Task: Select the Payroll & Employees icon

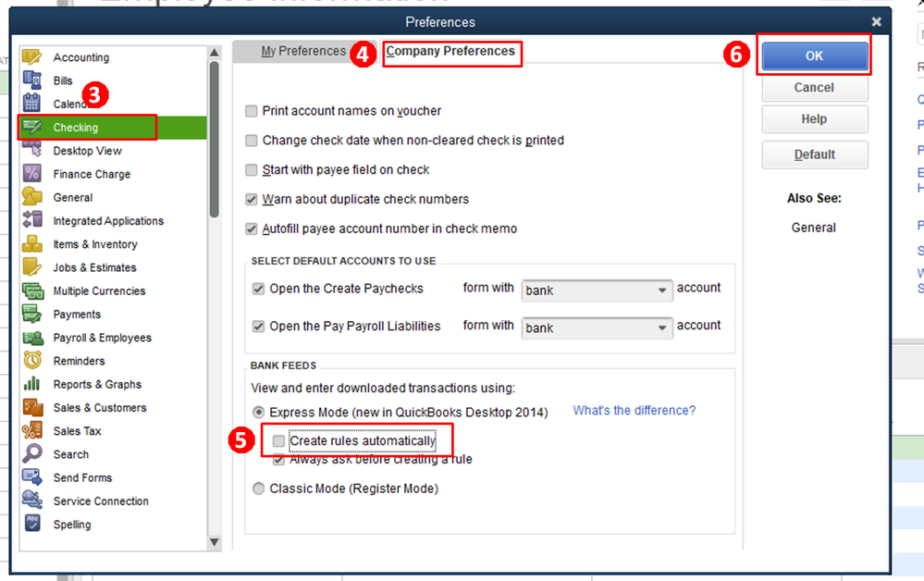Action: [31, 337]
